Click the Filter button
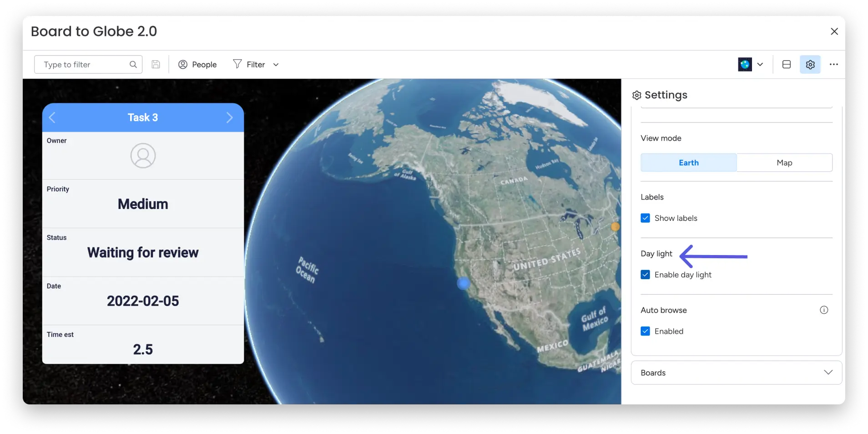 [249, 65]
